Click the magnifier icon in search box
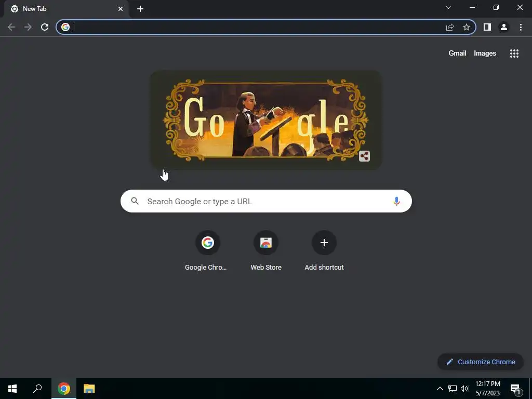The image size is (532, 399). (135, 201)
